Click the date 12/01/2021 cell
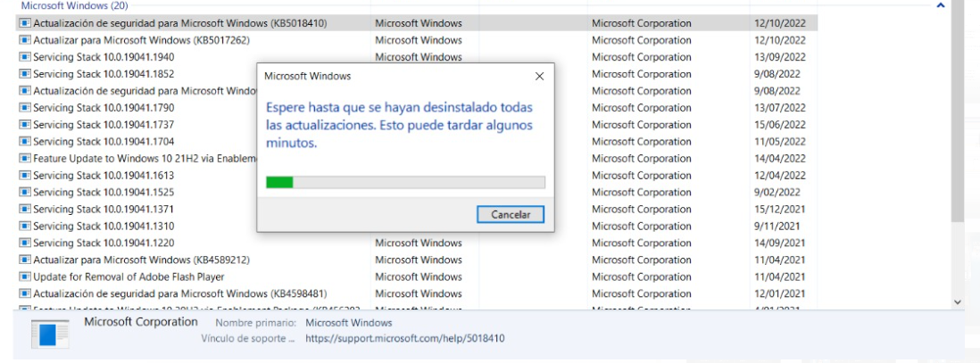The height and width of the screenshot is (363, 980). [x=780, y=293]
